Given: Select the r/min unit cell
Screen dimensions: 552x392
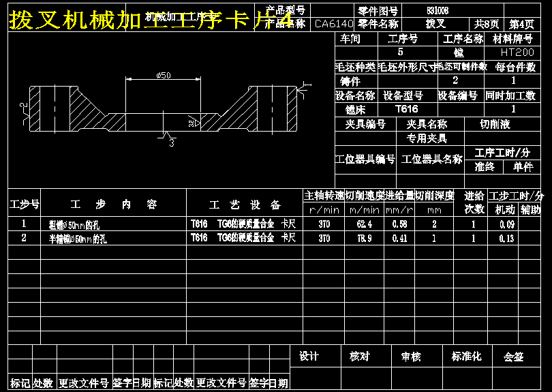Looking at the screenshot, I should (x=324, y=210).
